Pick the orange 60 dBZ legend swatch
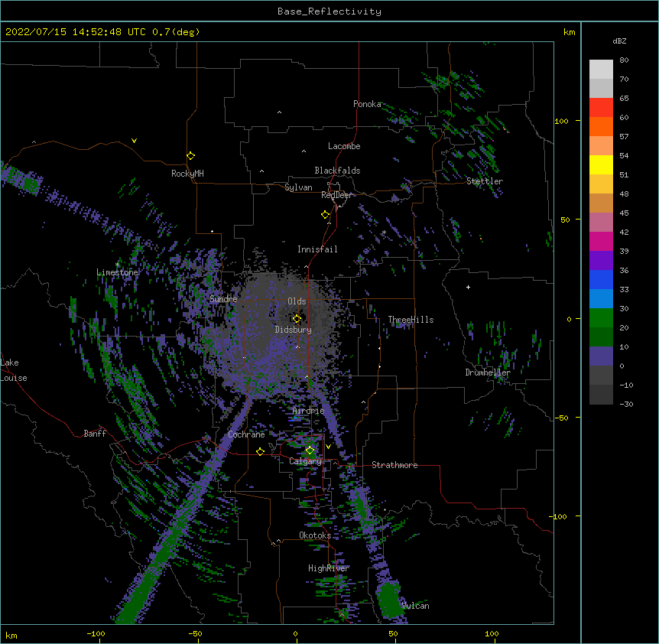Image resolution: width=659 pixels, height=644 pixels. pos(601,126)
